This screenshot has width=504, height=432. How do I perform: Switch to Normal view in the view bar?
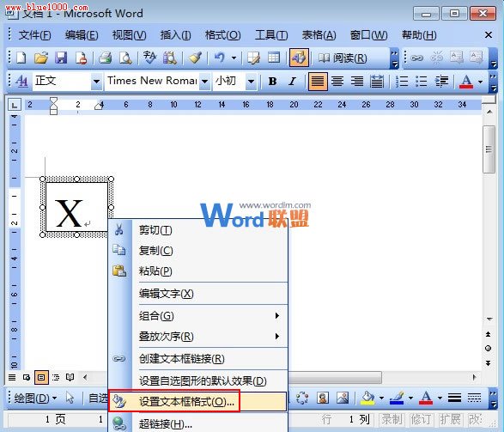pyautogui.click(x=12, y=377)
